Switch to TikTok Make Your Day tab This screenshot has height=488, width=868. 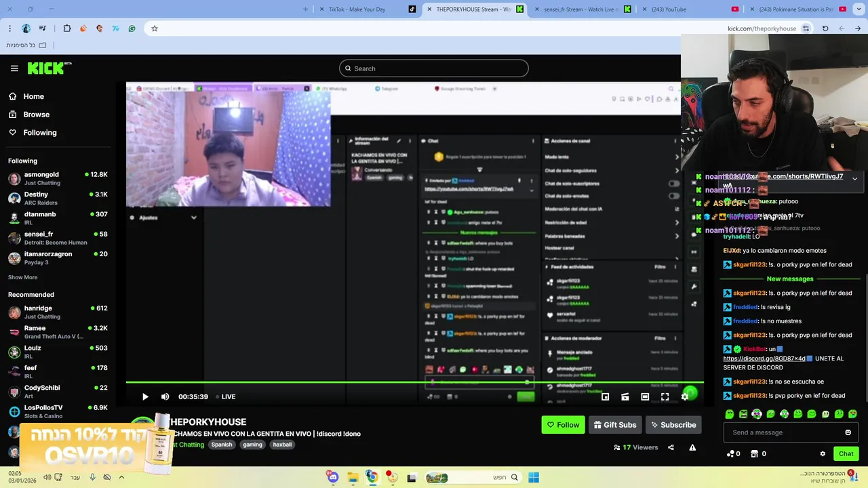tap(366, 9)
